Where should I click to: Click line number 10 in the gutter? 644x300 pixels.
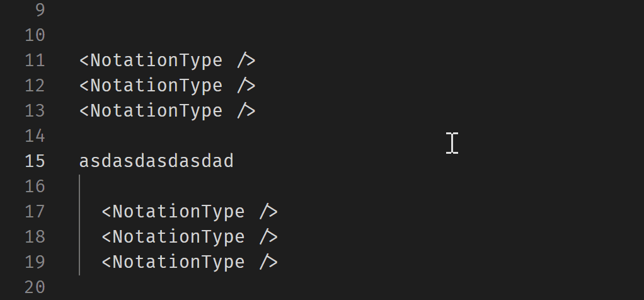pos(35,35)
